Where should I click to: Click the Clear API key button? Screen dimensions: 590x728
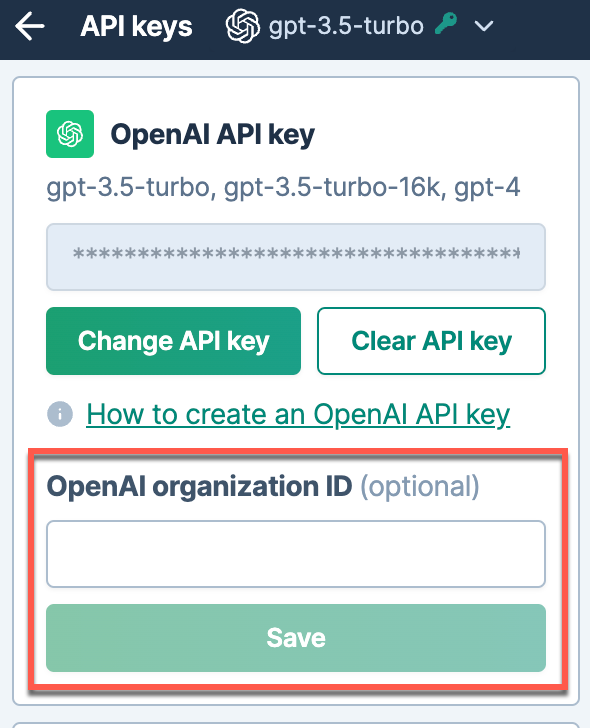431,341
